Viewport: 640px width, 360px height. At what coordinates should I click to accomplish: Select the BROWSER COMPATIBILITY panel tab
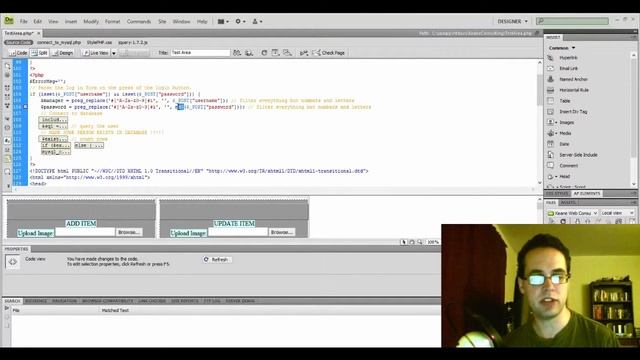tap(107, 301)
